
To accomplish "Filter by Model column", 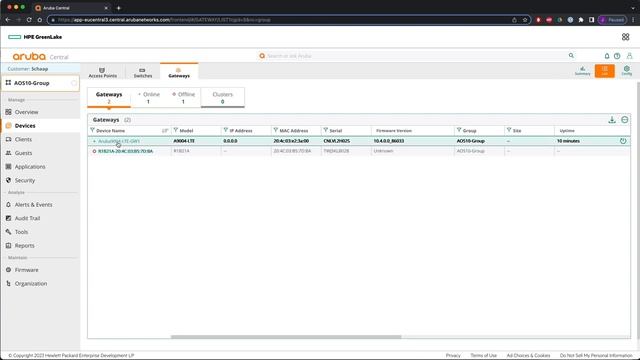I will click(x=176, y=130).
